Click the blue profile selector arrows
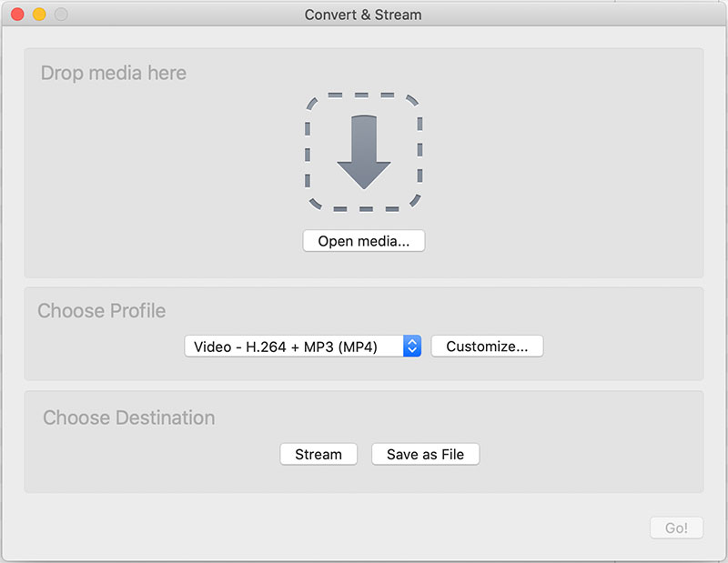This screenshot has height=563, width=728. pyautogui.click(x=412, y=347)
